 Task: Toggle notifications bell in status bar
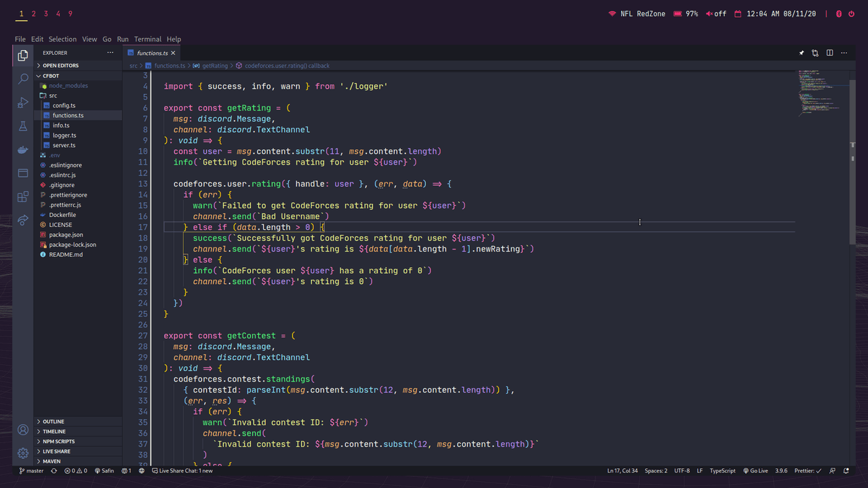(846, 470)
